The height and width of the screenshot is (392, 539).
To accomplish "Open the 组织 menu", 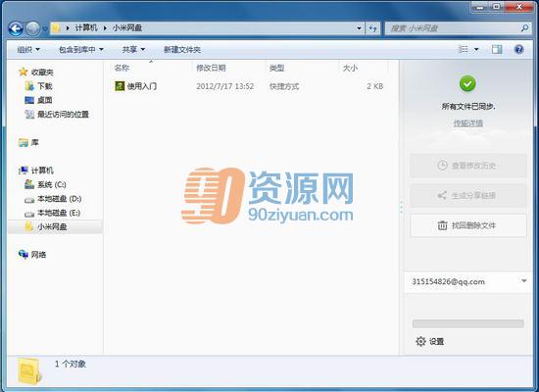I will tap(28, 50).
